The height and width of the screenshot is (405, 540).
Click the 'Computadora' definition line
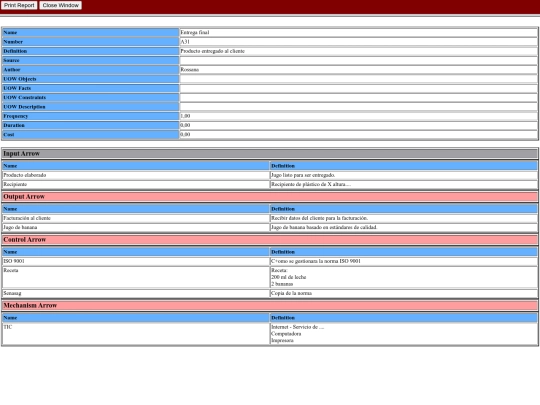click(x=286, y=334)
